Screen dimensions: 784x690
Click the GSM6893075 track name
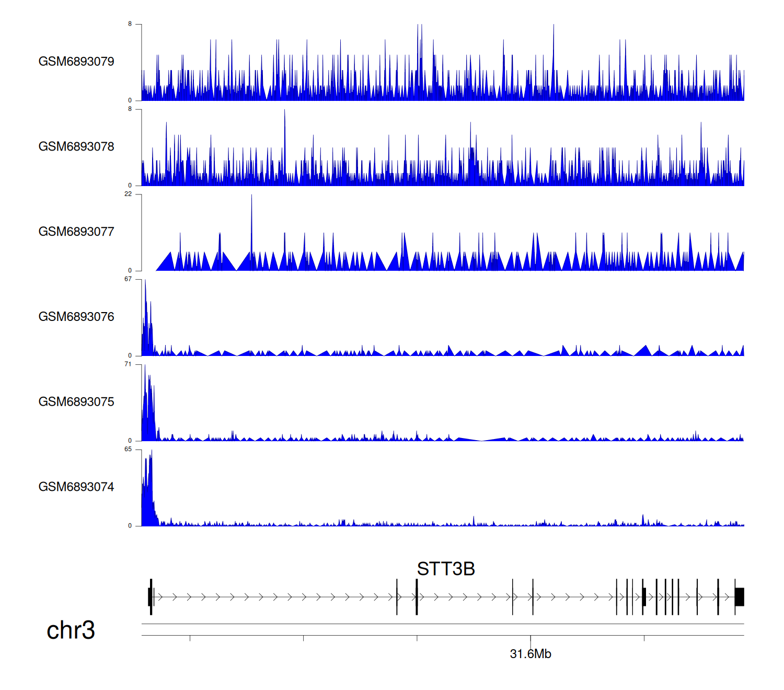pos(76,402)
